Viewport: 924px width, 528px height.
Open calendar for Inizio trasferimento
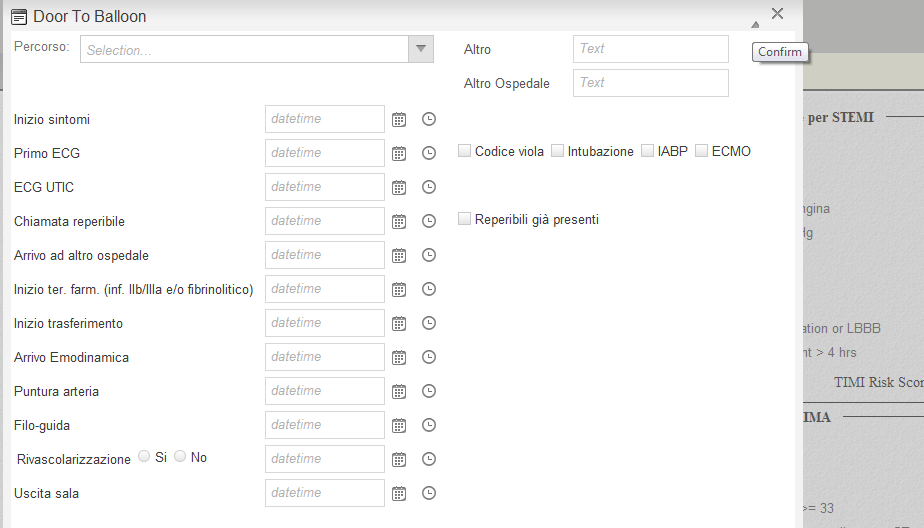[x=399, y=323]
